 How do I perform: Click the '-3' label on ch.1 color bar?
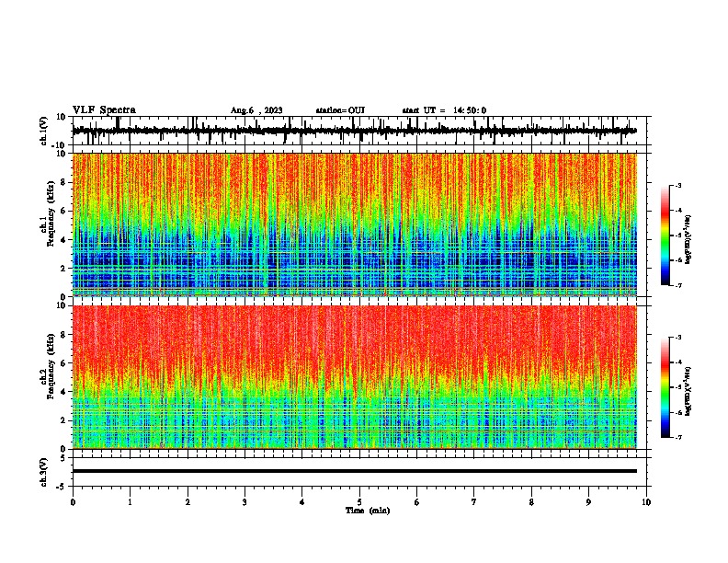[677, 185]
